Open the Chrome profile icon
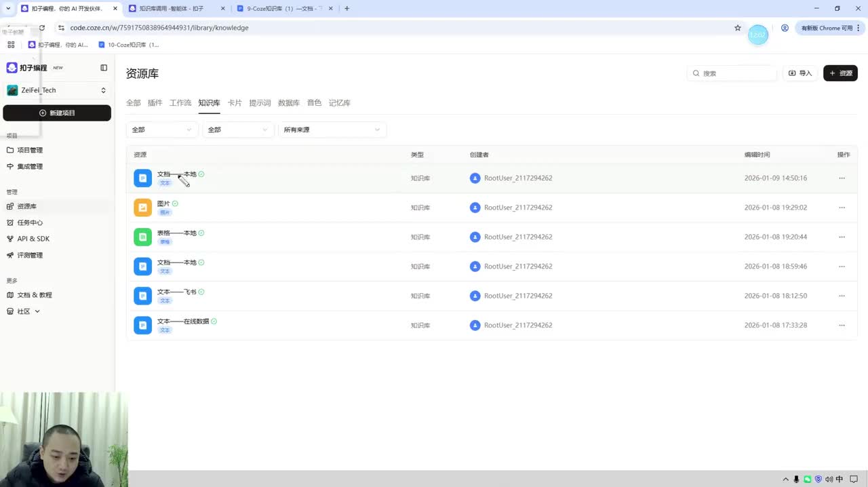 pos(785,28)
